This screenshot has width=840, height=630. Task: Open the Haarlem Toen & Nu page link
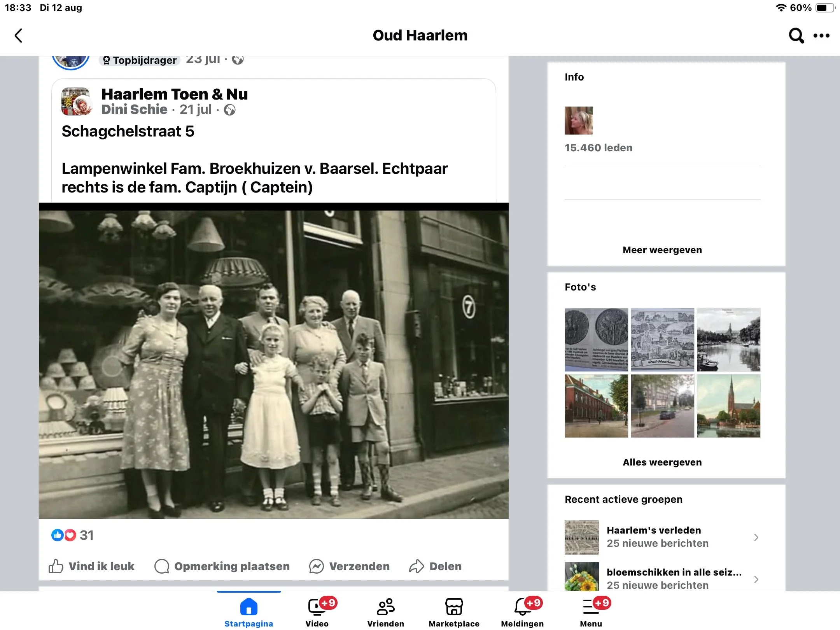174,94
